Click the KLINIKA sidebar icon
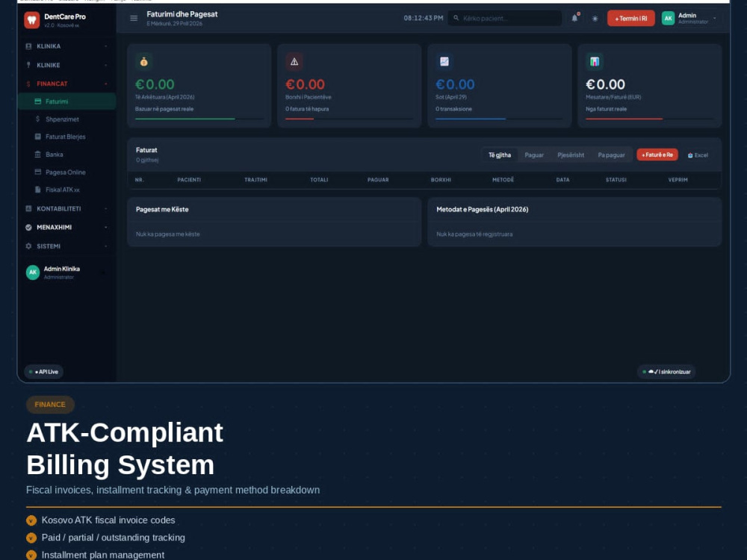This screenshot has width=747, height=560. [x=28, y=46]
